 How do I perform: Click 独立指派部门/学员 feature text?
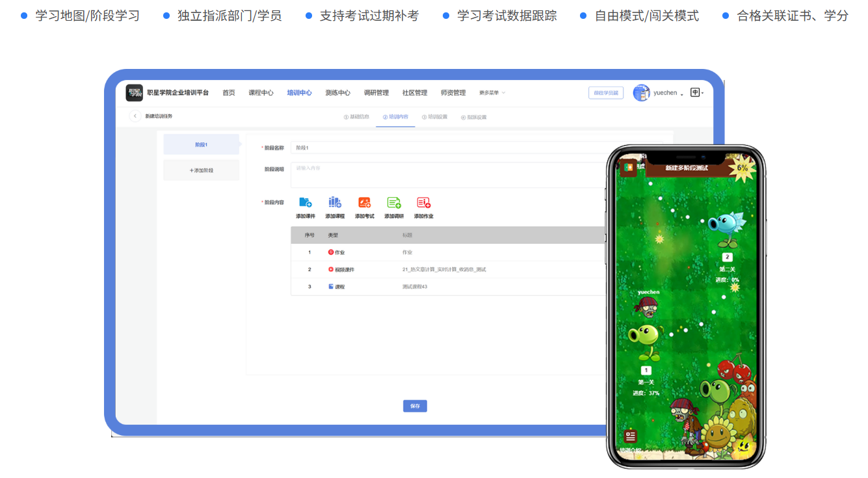[230, 16]
